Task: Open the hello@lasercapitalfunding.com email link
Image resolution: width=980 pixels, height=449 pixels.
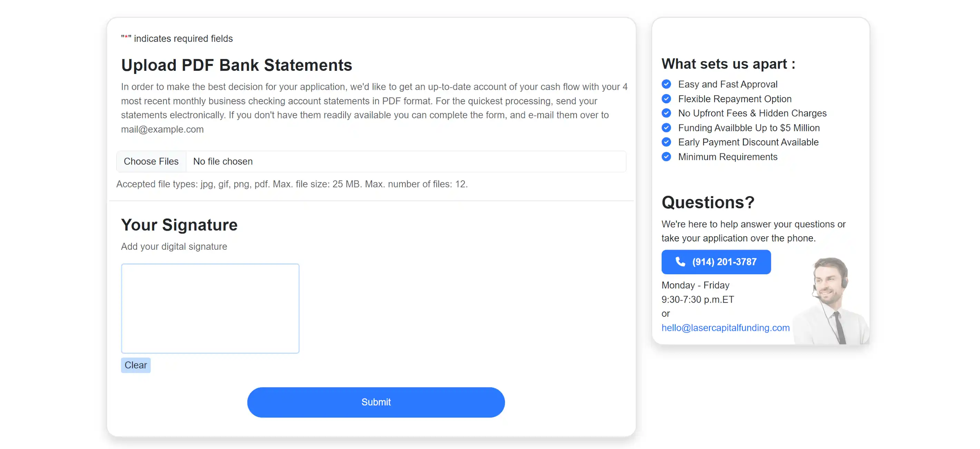Action: [725, 328]
